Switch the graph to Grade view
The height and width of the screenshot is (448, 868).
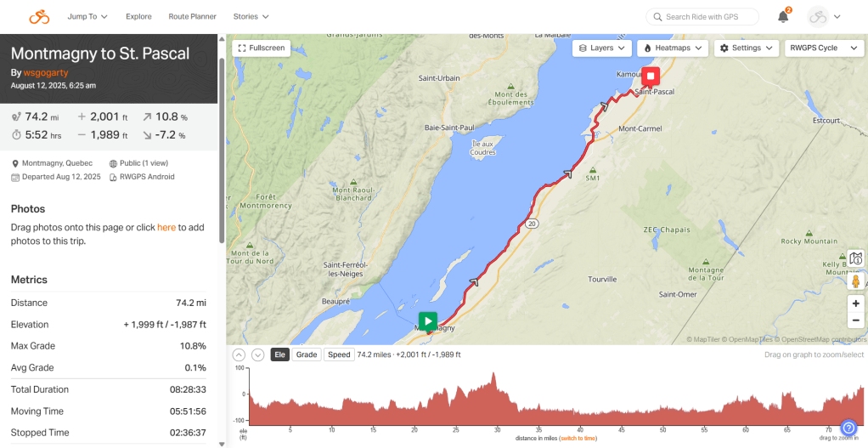[x=306, y=354]
